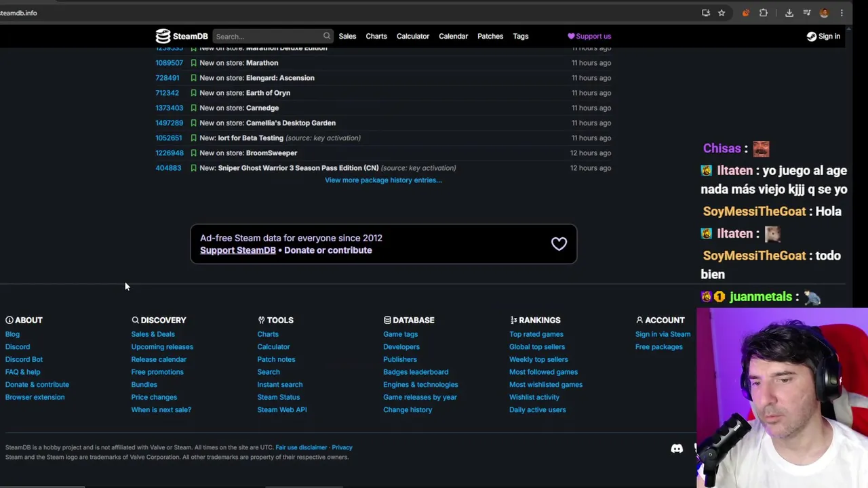868x488 pixels.
Task: Open the Elengard: Ascension entry
Action: point(280,78)
